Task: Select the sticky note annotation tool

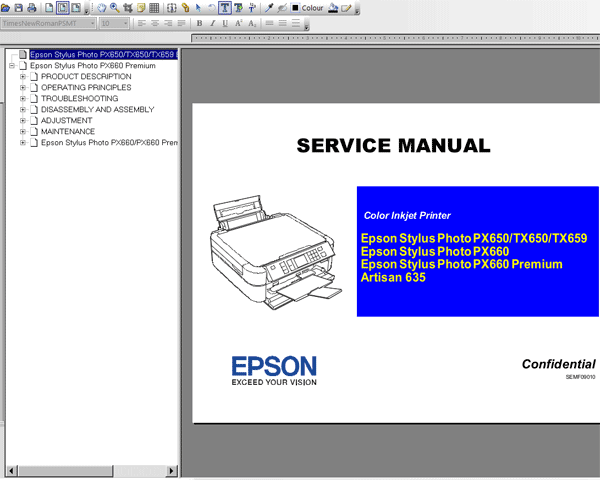Action: tap(141, 8)
